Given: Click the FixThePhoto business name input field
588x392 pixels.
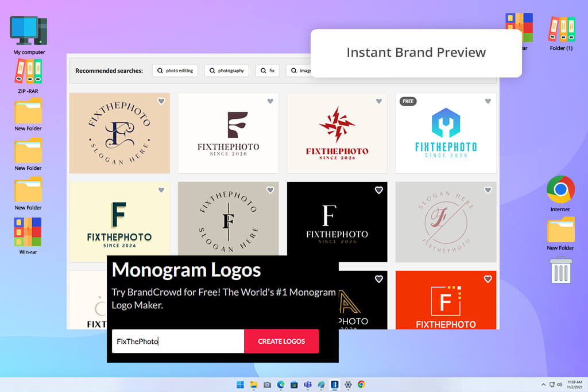Looking at the screenshot, I should click(x=178, y=341).
